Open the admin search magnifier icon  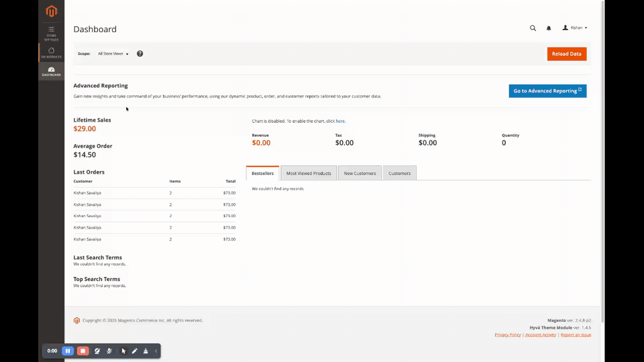[533, 28]
